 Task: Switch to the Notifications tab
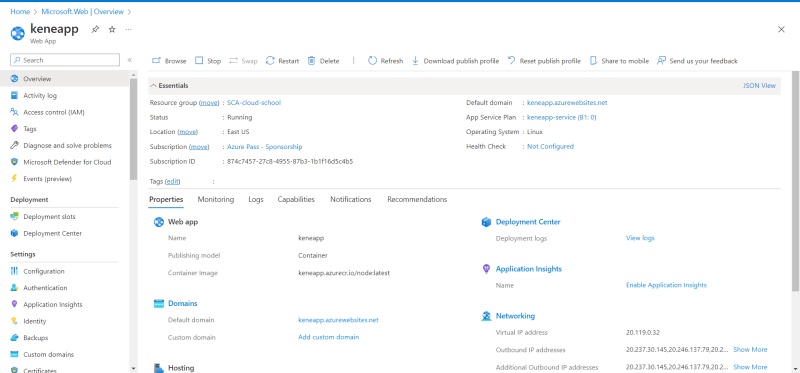tap(351, 200)
